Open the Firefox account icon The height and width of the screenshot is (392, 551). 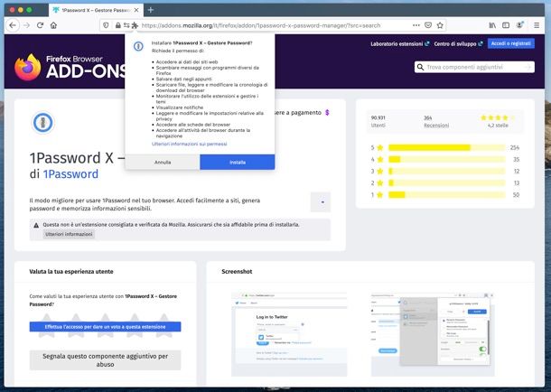pyautogui.click(x=519, y=25)
